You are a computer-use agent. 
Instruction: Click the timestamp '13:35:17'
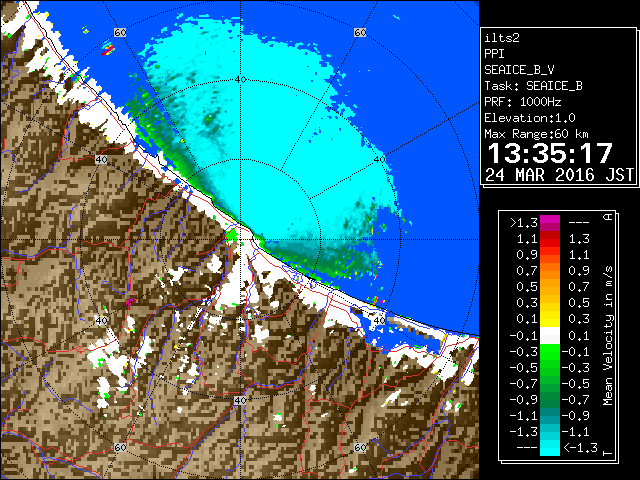point(550,153)
